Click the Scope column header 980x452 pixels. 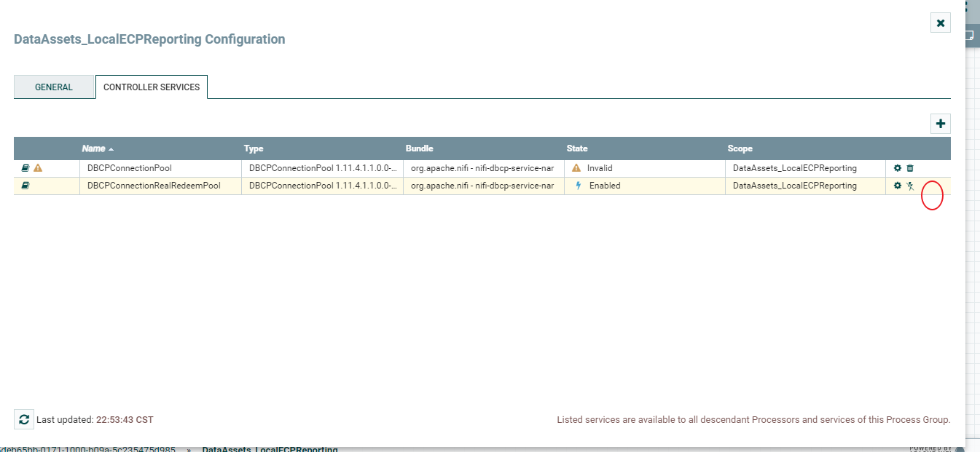pos(740,148)
